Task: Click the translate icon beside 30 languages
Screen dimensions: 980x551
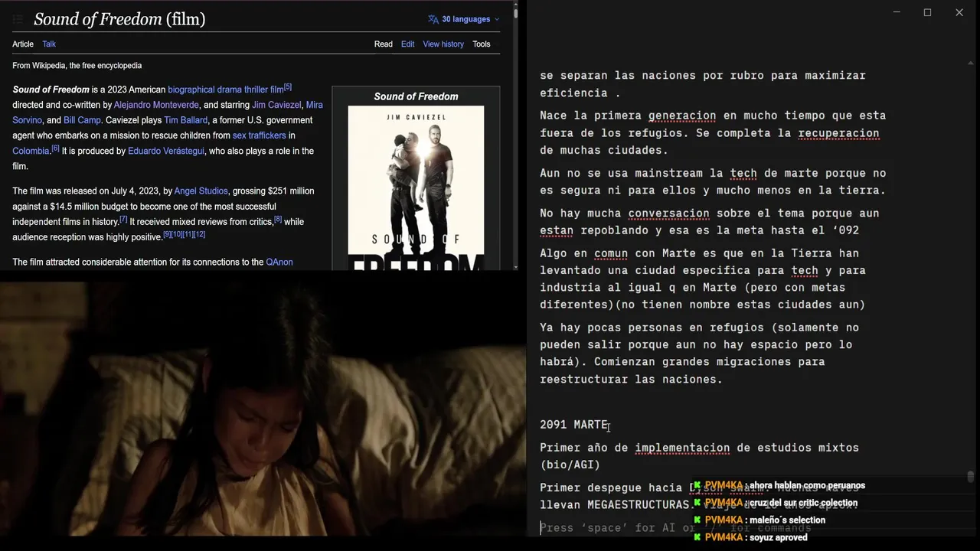Action: pos(433,19)
